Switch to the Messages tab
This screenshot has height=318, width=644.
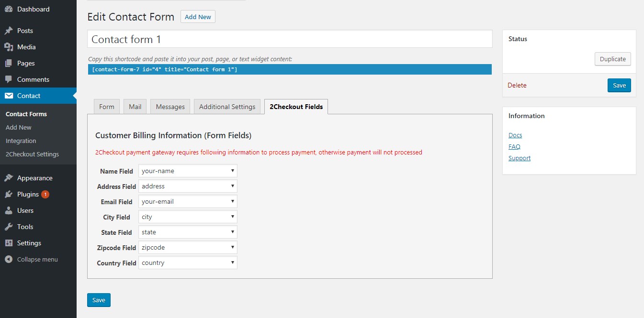pyautogui.click(x=170, y=107)
